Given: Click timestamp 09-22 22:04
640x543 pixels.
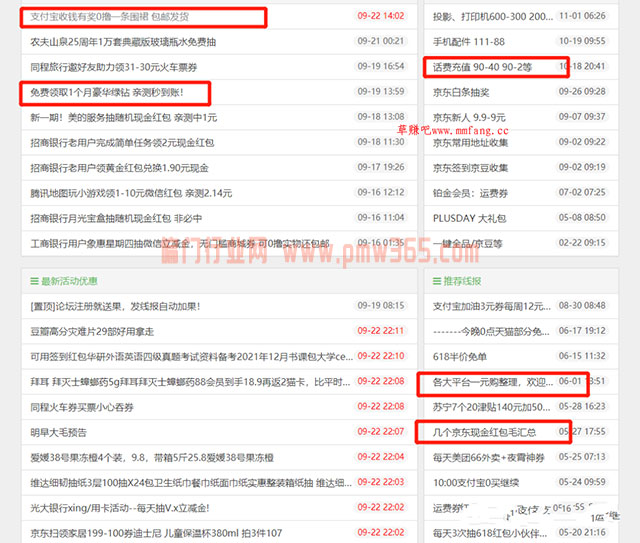Looking at the screenshot, I should pos(381,457).
